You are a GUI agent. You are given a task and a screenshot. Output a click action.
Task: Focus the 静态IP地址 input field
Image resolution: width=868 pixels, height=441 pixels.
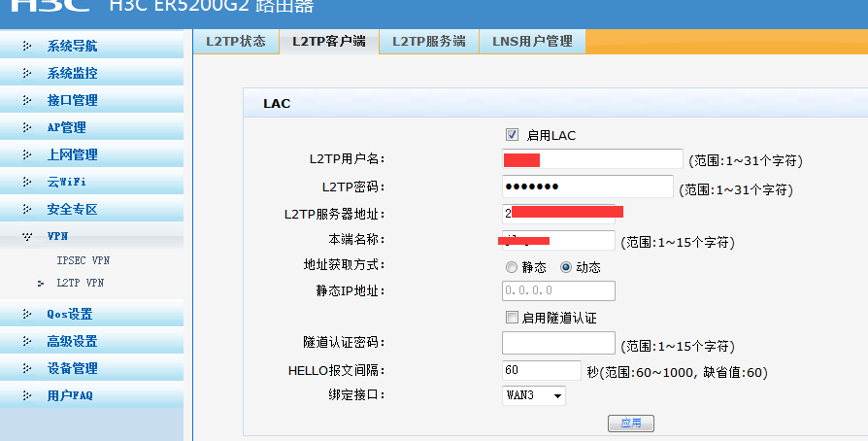558,290
